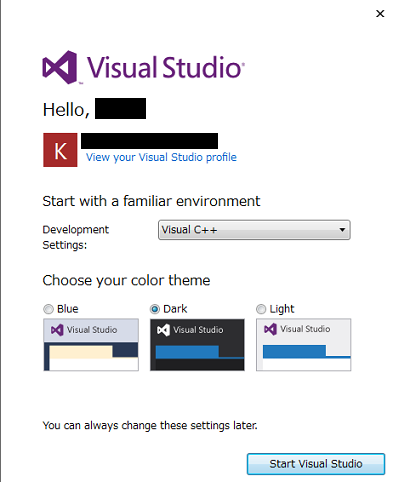The width and height of the screenshot is (393, 482).
Task: Select the Blue color theme radio button
Action: pos(48,309)
